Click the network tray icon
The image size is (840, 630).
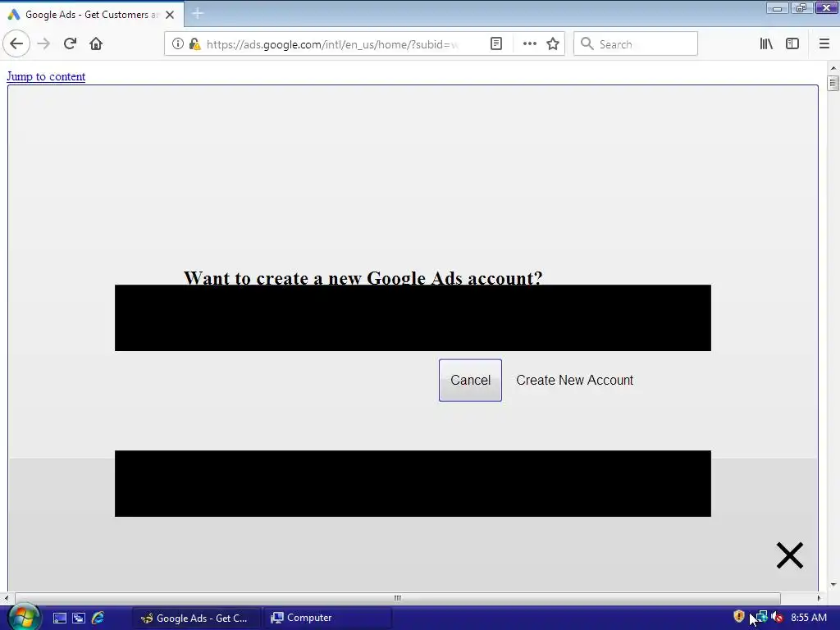[760, 617]
